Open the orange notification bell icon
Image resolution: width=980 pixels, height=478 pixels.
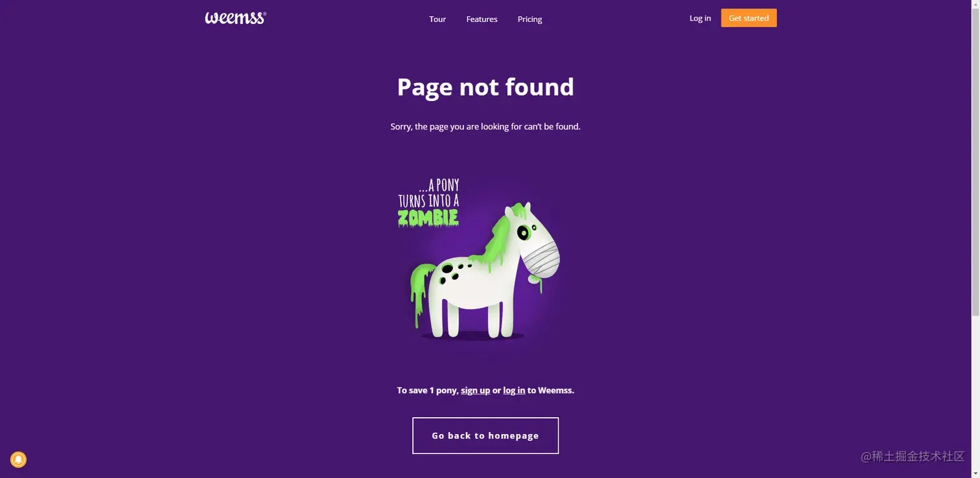(18, 460)
